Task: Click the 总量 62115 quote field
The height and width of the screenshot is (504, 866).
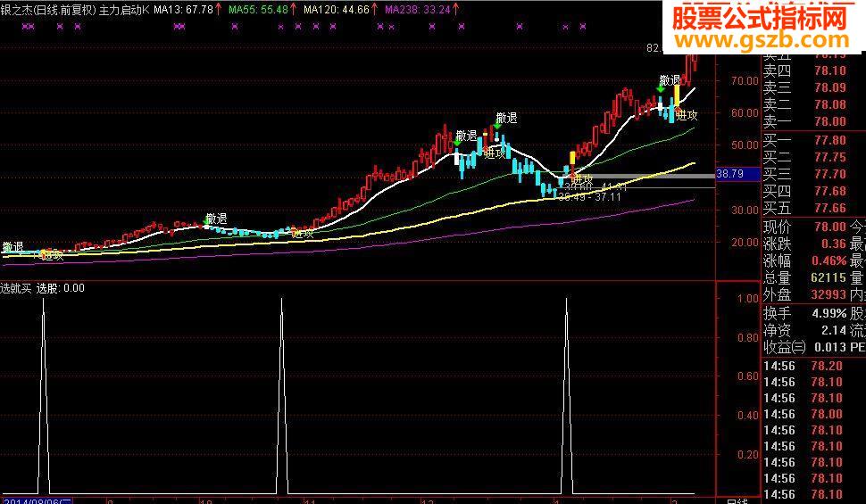Action: click(x=804, y=277)
